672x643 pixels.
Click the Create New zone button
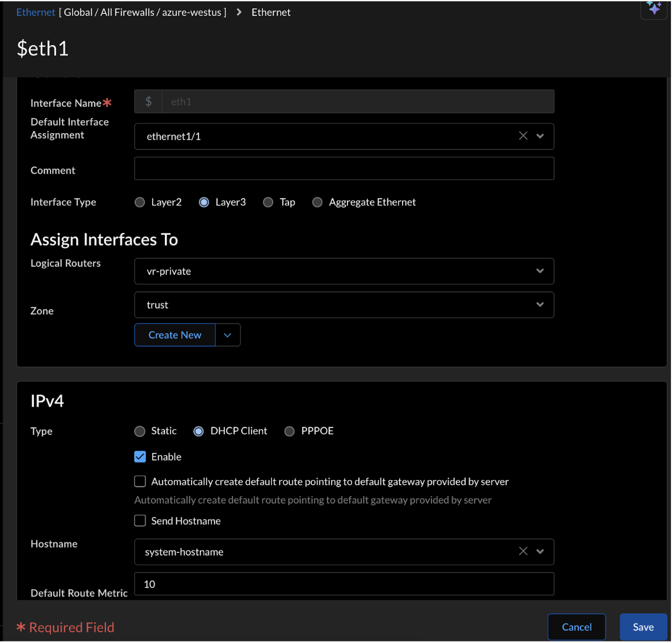(175, 335)
